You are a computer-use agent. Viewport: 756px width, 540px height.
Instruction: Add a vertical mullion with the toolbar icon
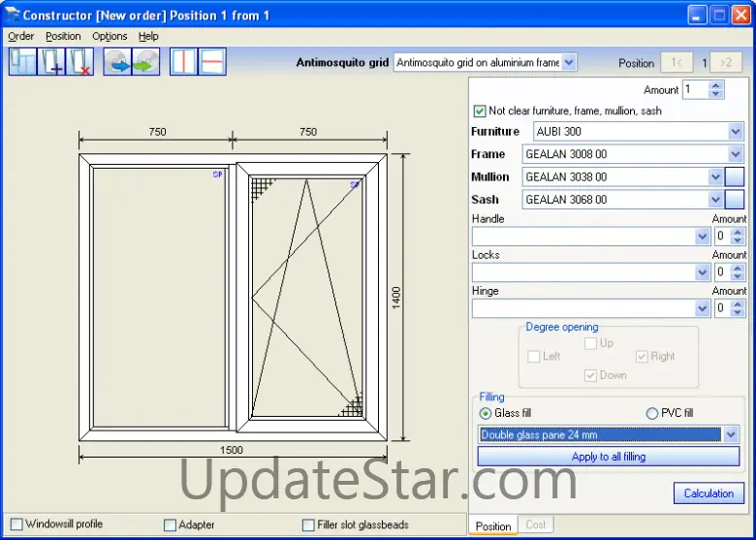183,62
